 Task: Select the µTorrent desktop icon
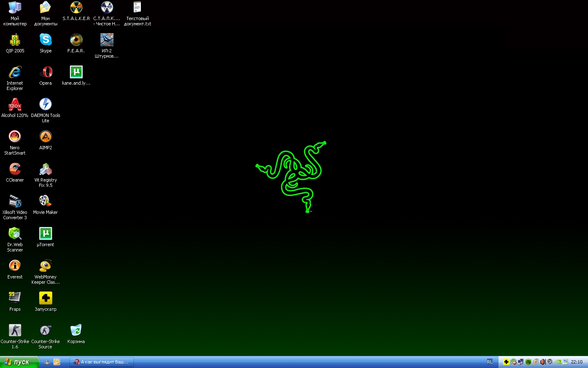[45, 234]
